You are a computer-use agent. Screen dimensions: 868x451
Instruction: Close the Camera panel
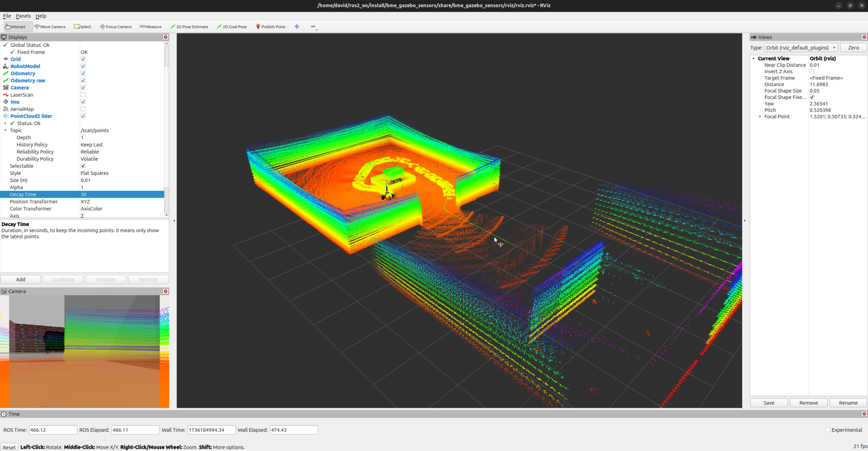click(166, 291)
